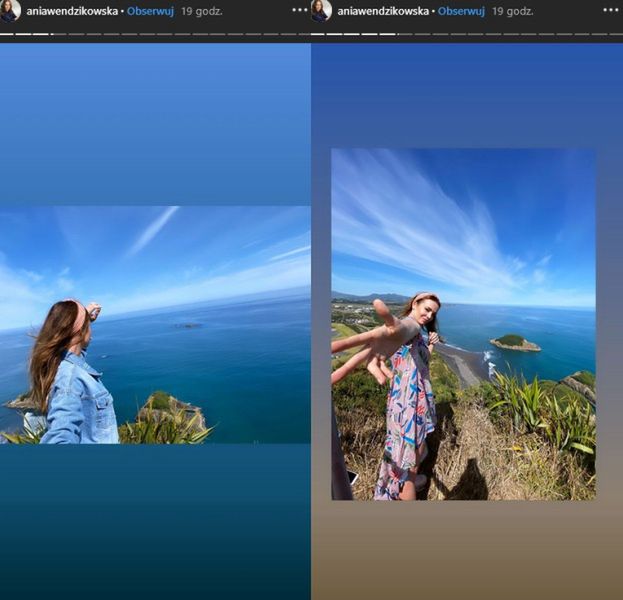
Task: Click the '19 godz.' timestamp in left story
Action: pyautogui.click(x=202, y=12)
